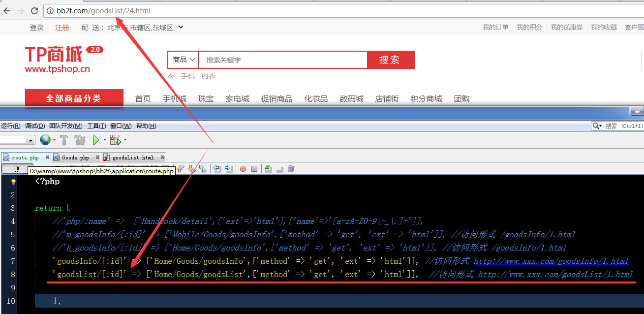The height and width of the screenshot is (314, 644).
Task: Click the 手机城 navigation link
Action: (x=175, y=99)
